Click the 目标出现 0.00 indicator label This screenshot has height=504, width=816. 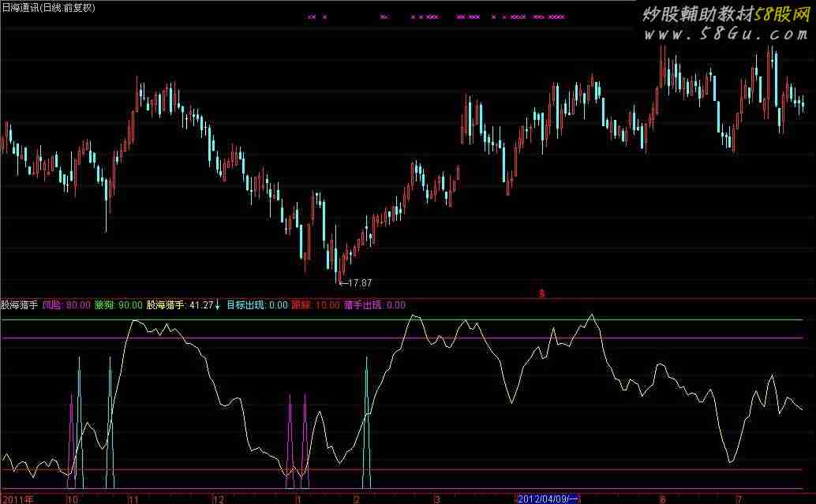[x=256, y=304]
